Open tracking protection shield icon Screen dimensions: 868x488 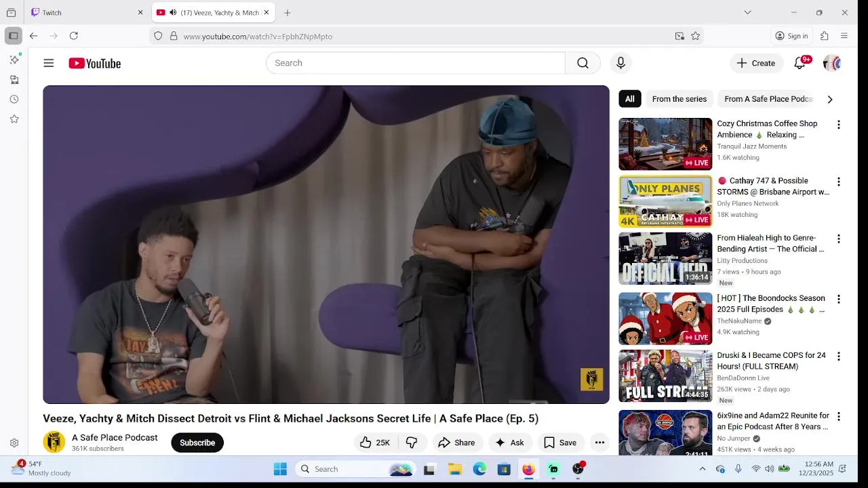(158, 36)
